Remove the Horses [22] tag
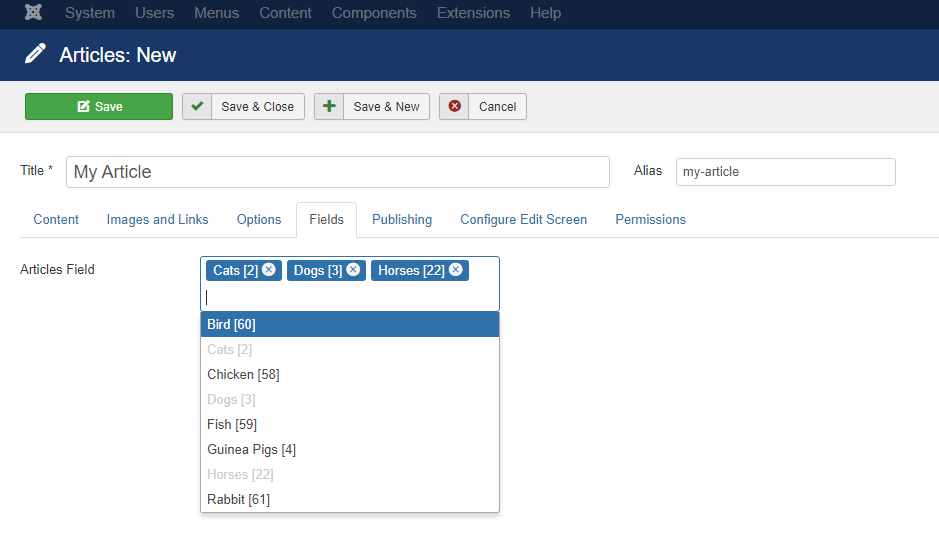The height and width of the screenshot is (549, 939). (x=456, y=270)
